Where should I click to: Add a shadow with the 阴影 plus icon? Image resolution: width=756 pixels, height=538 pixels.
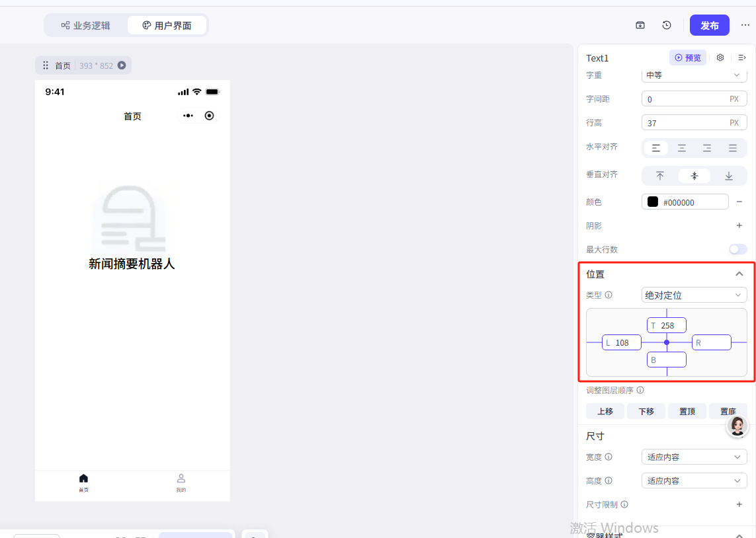pos(739,226)
